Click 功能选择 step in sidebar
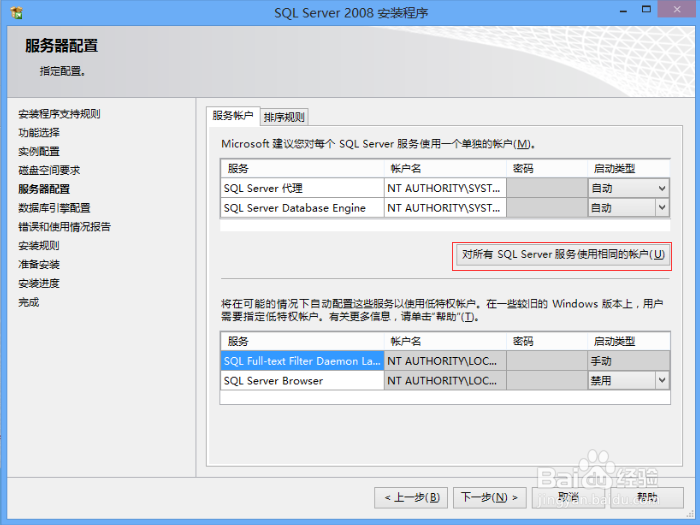700x525 pixels. (x=39, y=133)
